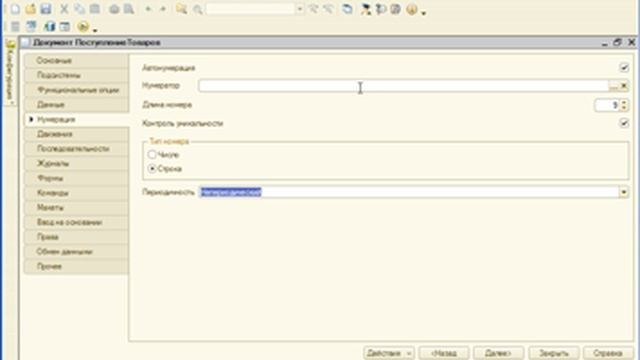640x360 pixels.
Task: Click the window table icon in second row
Action: (x=64, y=27)
